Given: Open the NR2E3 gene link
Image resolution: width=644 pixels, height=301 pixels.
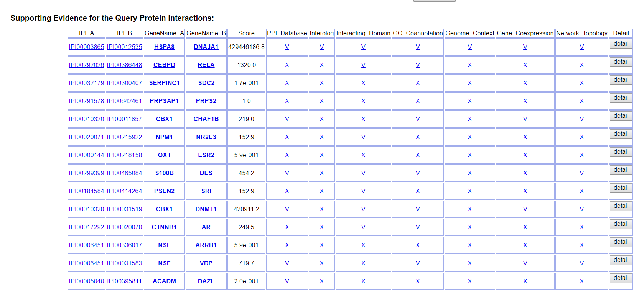Looking at the screenshot, I should point(206,137).
